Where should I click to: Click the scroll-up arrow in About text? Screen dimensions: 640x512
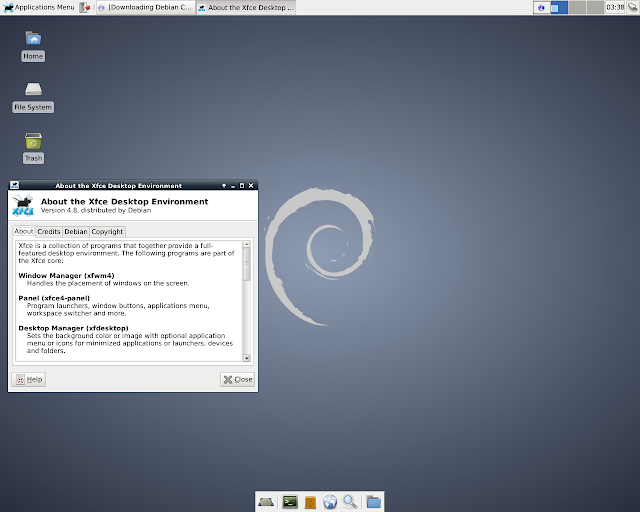(x=247, y=244)
